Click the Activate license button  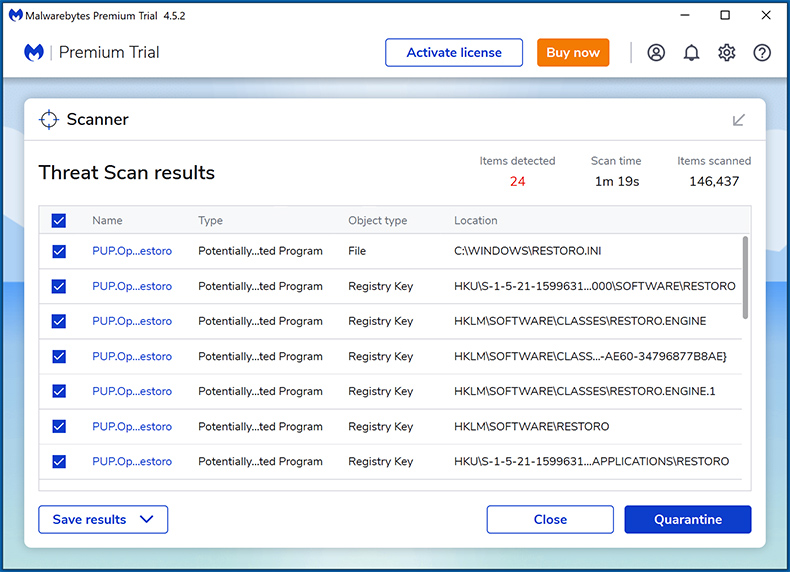tap(454, 52)
